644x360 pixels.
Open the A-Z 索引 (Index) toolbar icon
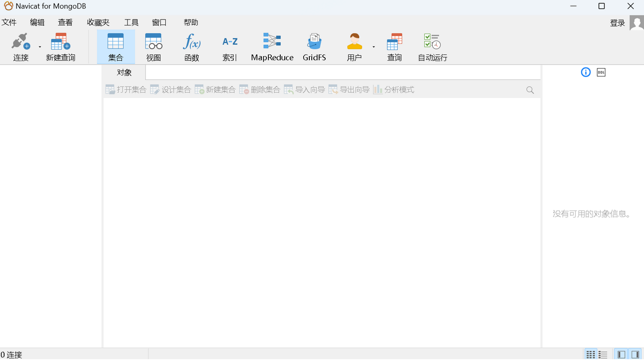229,46
